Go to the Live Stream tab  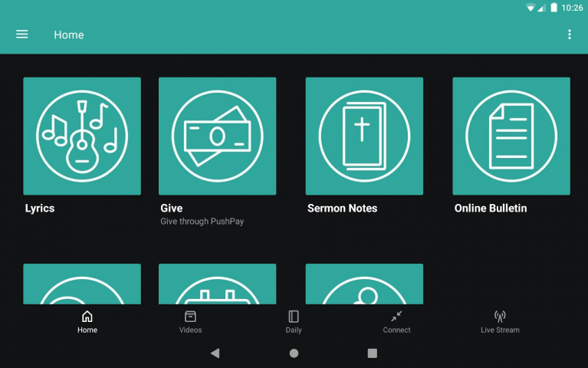click(x=500, y=322)
